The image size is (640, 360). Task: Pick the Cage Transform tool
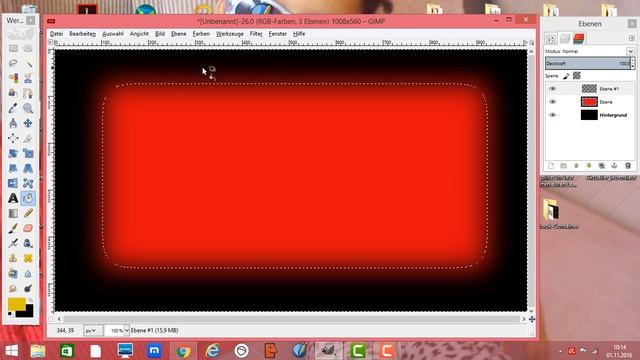click(28, 183)
